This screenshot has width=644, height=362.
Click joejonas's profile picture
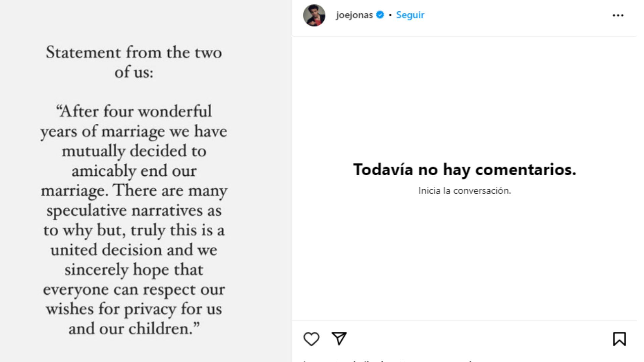tap(313, 14)
